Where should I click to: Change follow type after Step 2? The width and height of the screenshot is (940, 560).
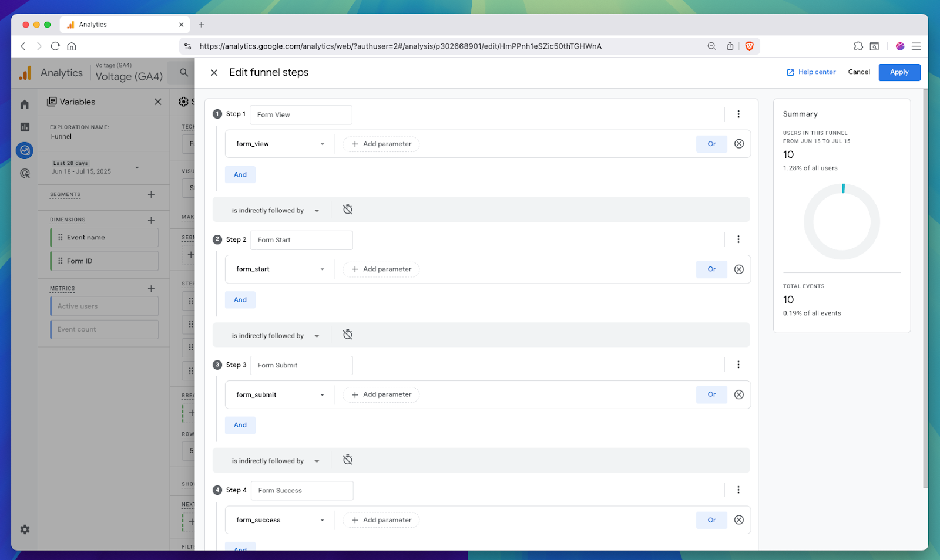(x=275, y=336)
